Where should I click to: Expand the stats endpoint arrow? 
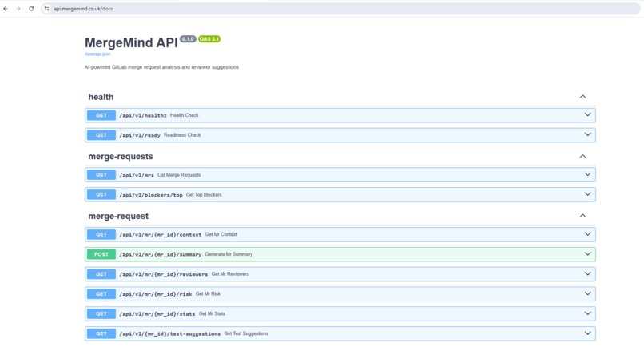(x=588, y=313)
